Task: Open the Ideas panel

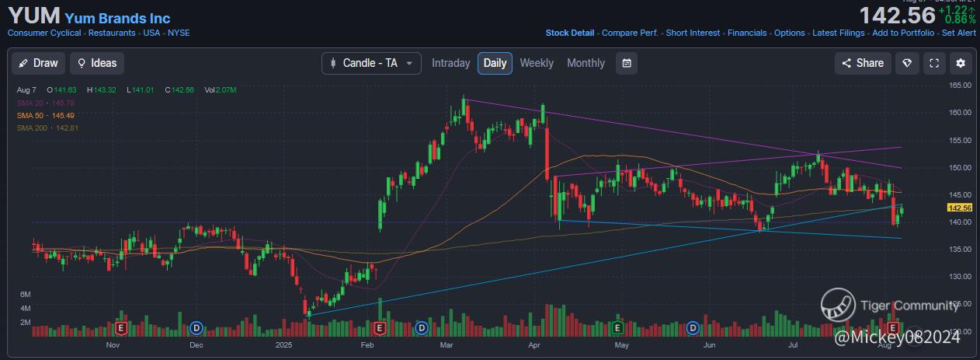Action: (x=96, y=63)
